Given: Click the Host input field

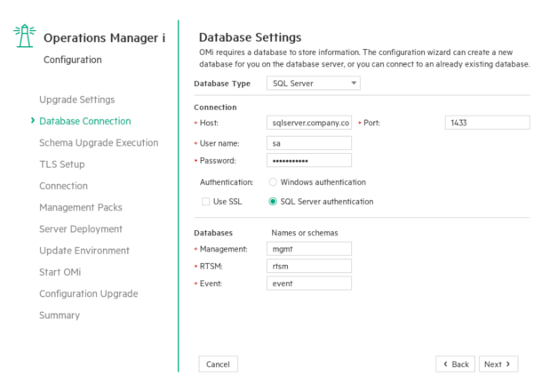Looking at the screenshot, I should pos(309,123).
